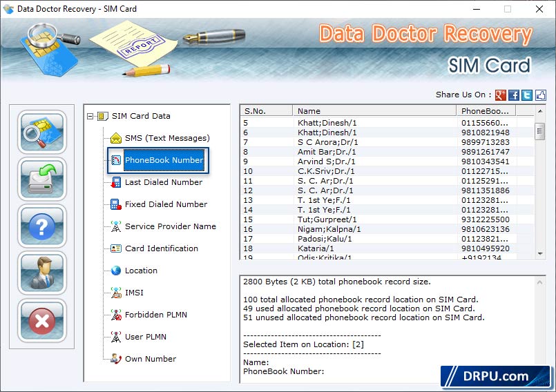Select Service Provider Name in tree
The height and width of the screenshot is (392, 556).
[x=170, y=226]
